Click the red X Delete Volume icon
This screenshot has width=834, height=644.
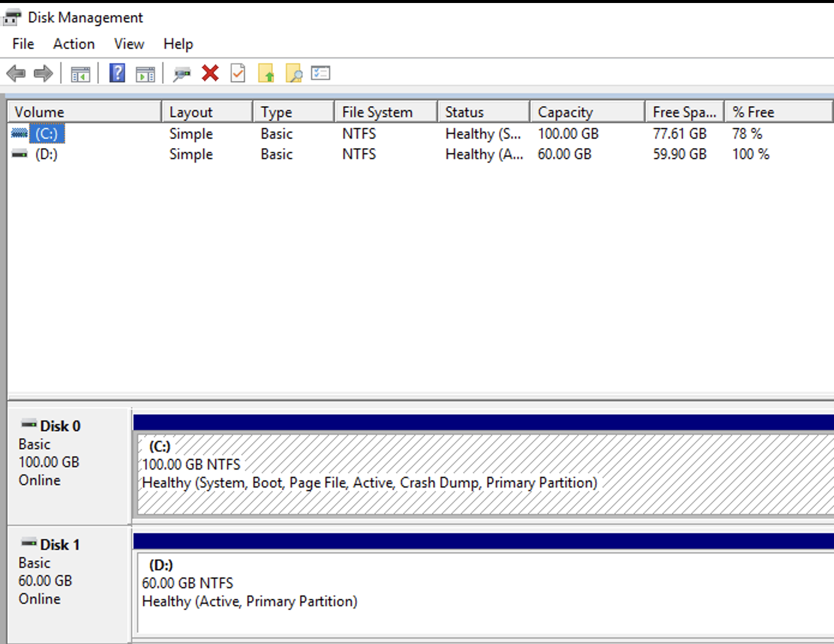[210, 73]
